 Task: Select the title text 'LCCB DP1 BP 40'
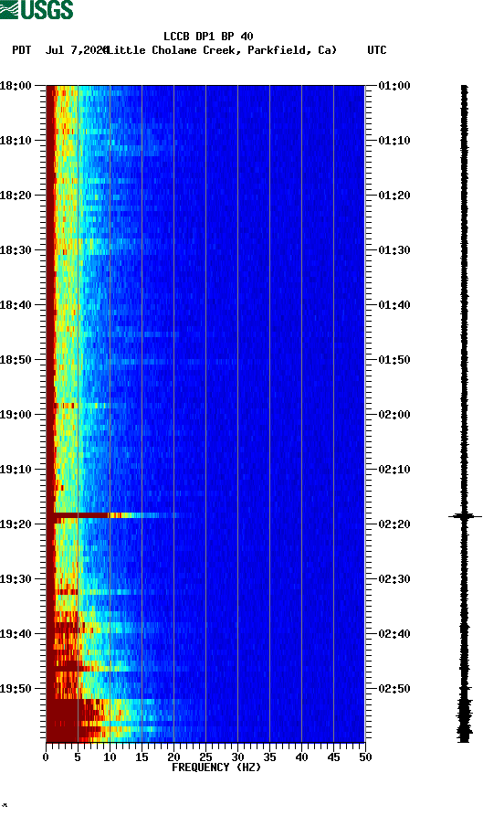point(208,37)
